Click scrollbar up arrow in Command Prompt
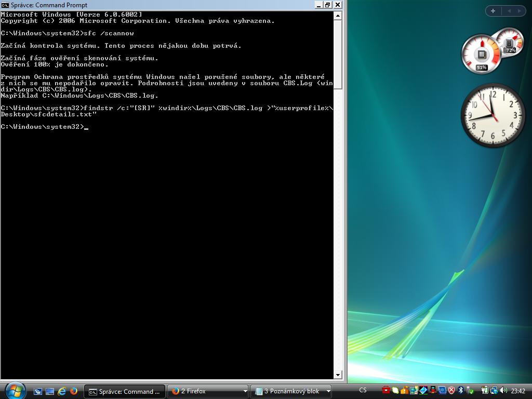532x399 pixels. [338, 16]
